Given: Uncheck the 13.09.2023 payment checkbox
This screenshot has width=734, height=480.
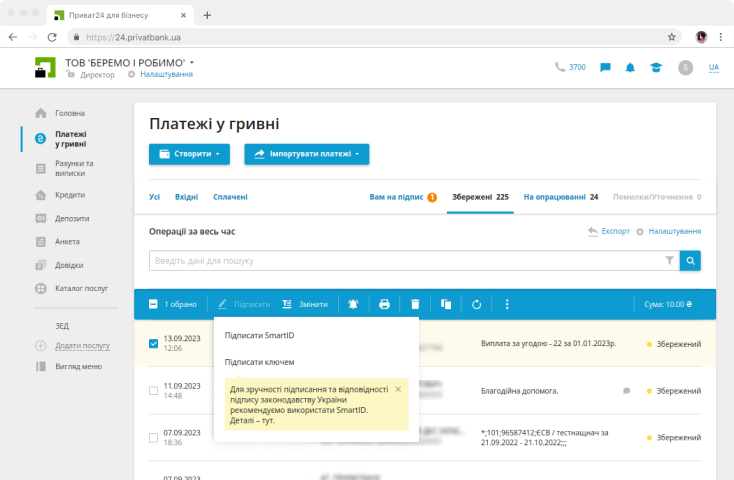Looking at the screenshot, I should point(153,344).
